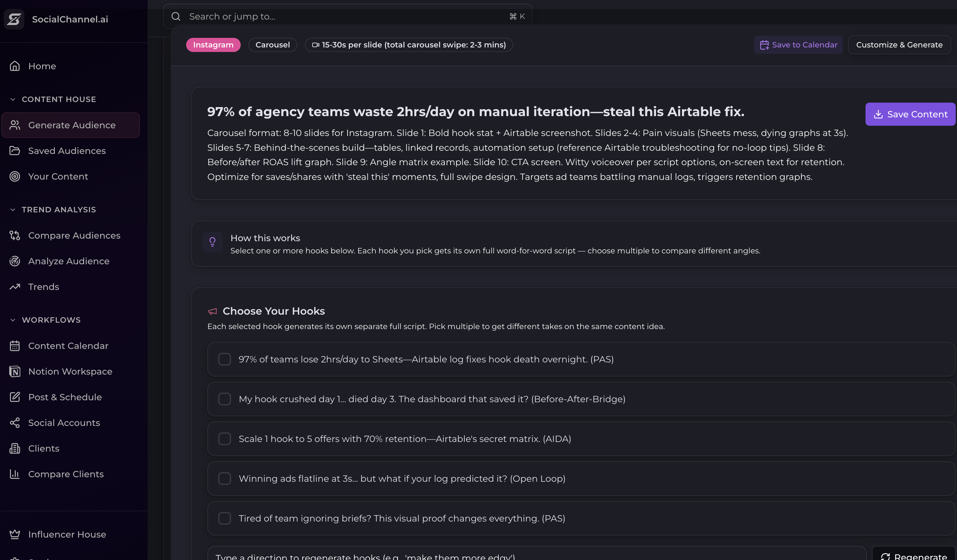The height and width of the screenshot is (560, 957).
Task: Go to Saved Audiences
Action: click(71, 151)
